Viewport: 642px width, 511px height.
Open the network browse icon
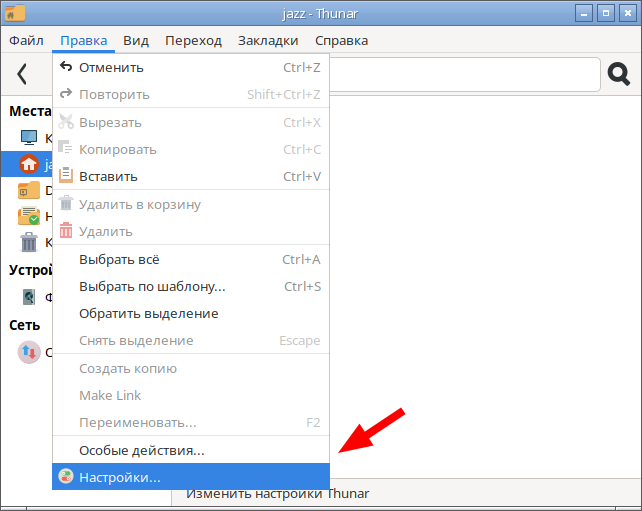(29, 352)
